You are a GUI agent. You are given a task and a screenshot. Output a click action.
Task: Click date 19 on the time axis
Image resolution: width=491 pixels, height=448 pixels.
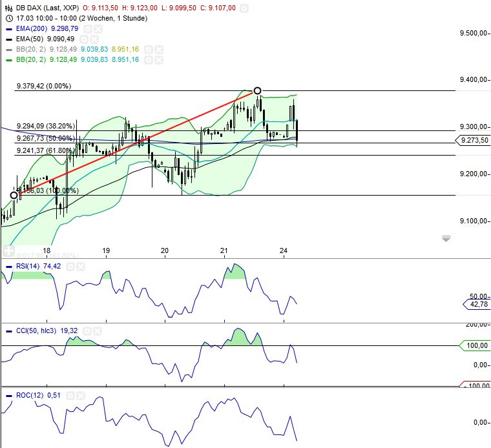pos(106,250)
